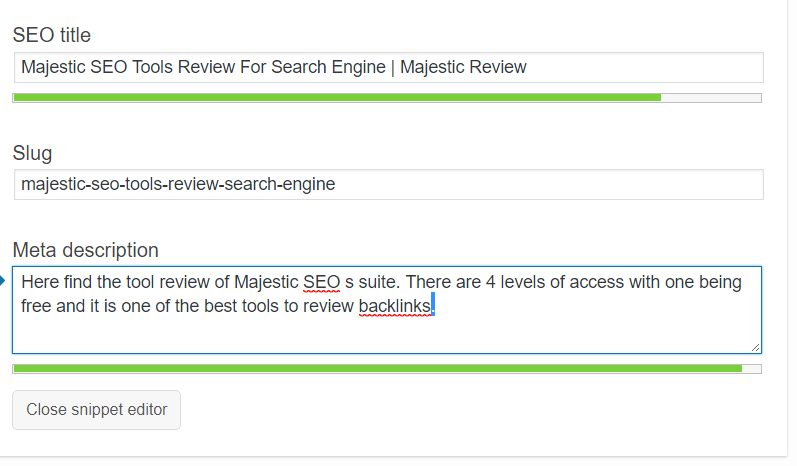Screen dimensions: 797x466
Task: Focus the Slug input field
Action: 388,184
